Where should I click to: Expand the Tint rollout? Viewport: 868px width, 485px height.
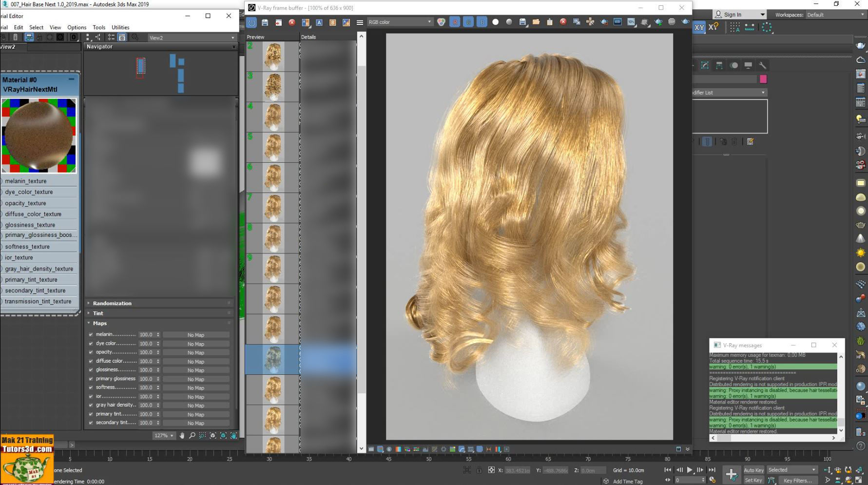point(98,313)
